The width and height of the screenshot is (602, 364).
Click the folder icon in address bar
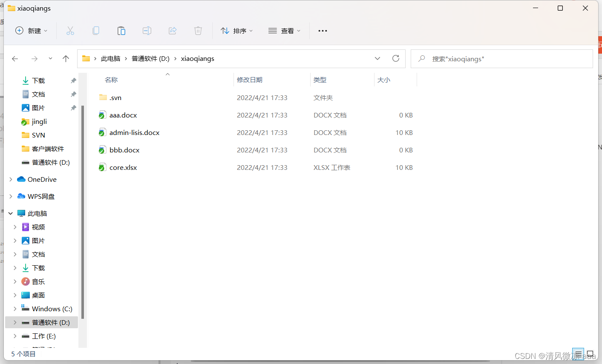86,58
